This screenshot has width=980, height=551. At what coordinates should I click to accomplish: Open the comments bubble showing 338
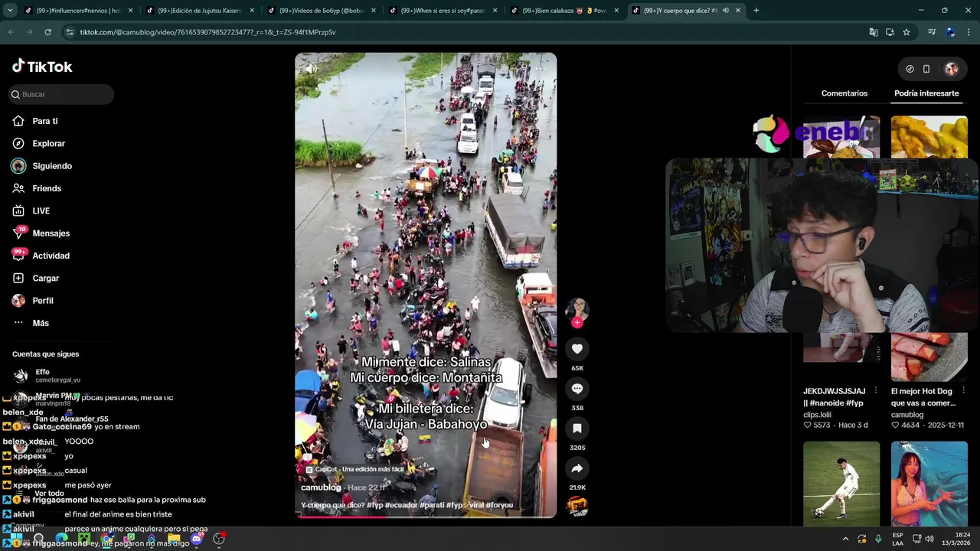coord(577,389)
